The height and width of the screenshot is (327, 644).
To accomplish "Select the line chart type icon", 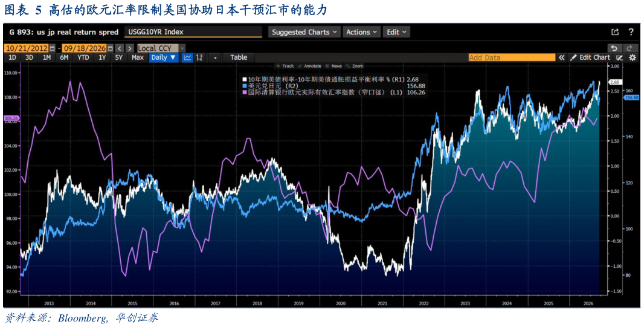I will coord(188,57).
